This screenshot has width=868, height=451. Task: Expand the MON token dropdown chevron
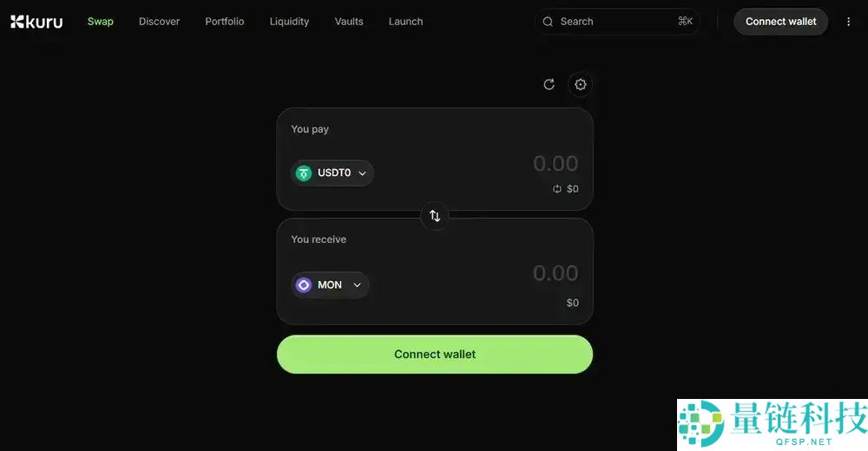[x=357, y=284]
